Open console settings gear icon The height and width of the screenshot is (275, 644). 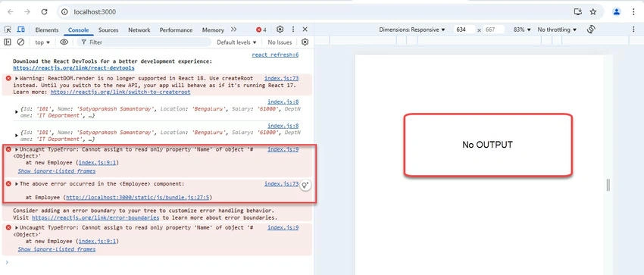coord(305,42)
